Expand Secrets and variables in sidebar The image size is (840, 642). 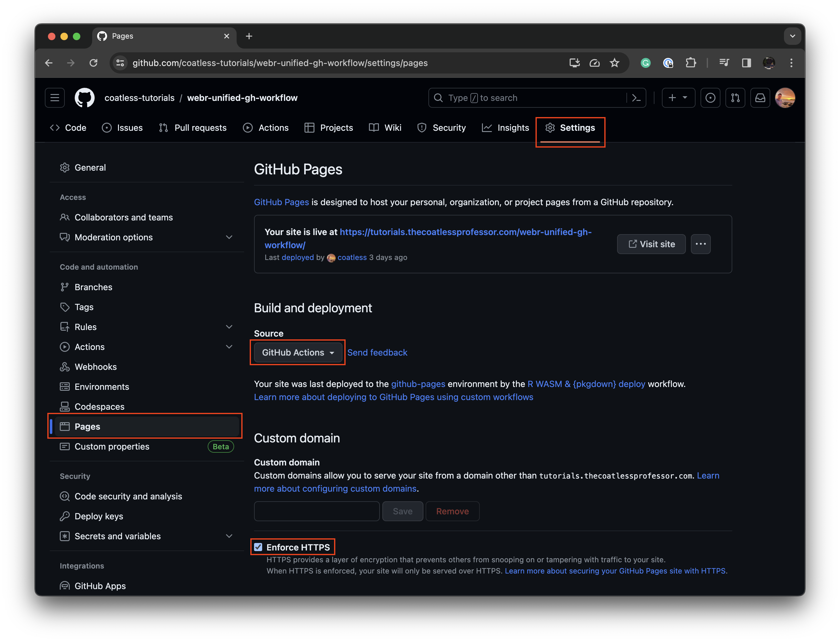tap(229, 536)
